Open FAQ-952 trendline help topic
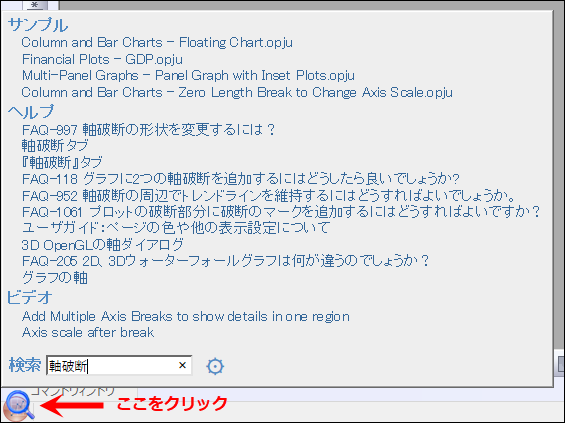This screenshot has height=423, width=565. coord(268,196)
